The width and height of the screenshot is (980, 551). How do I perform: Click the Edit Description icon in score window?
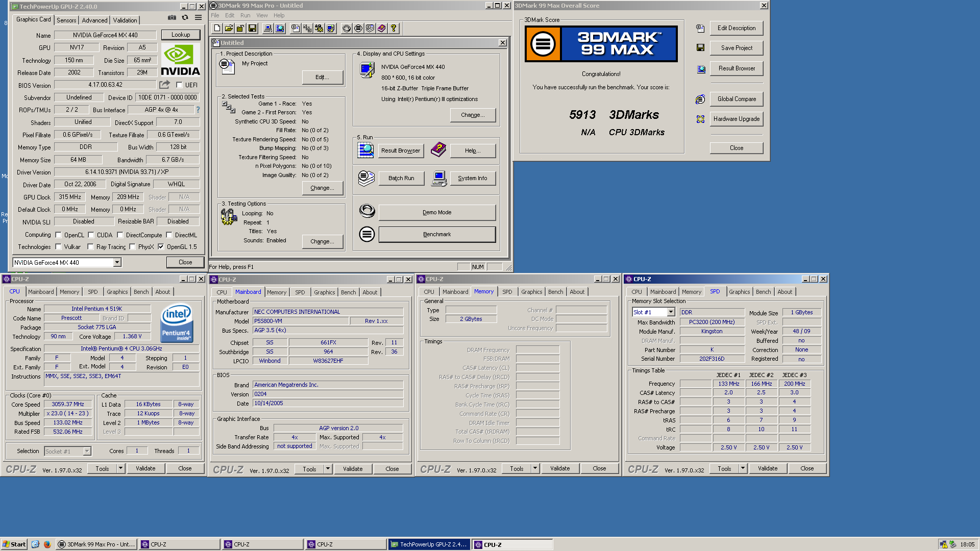(x=700, y=29)
